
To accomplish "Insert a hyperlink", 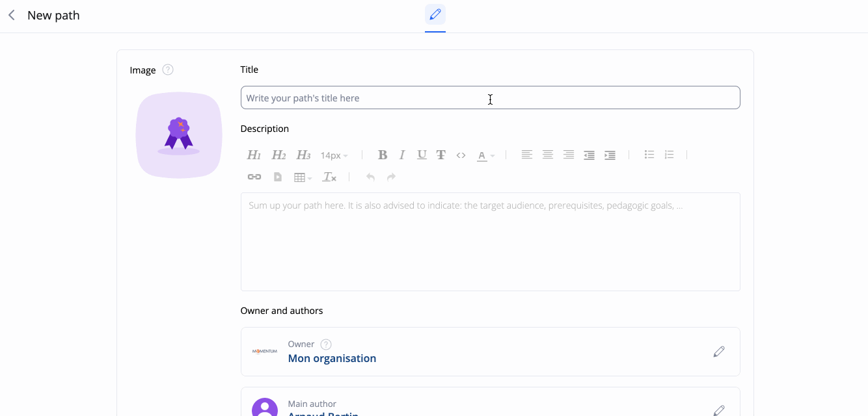I will [254, 177].
